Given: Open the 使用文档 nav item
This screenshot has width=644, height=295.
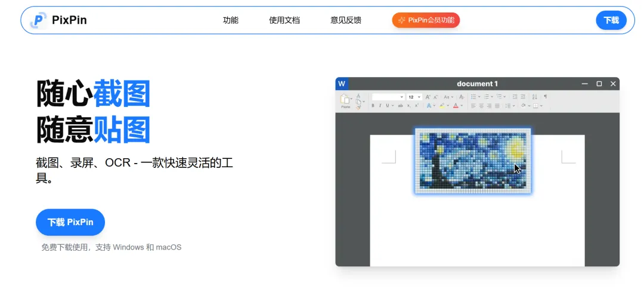Looking at the screenshot, I should [284, 20].
